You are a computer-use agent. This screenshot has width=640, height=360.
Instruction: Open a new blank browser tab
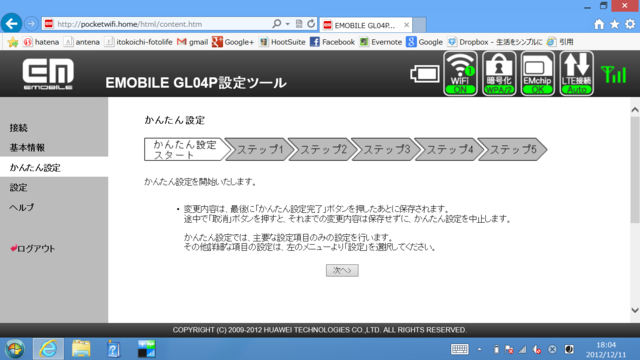(419, 25)
